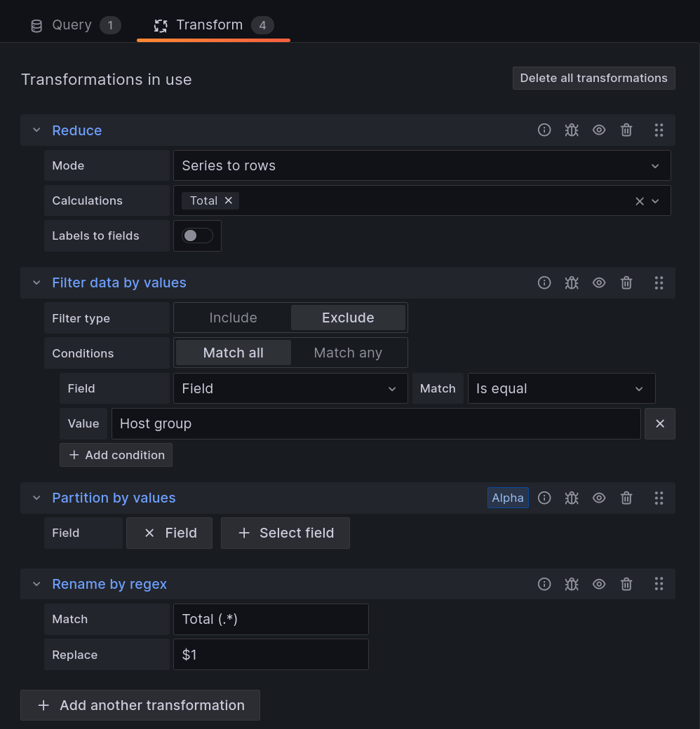Open the Is equal match dropdown
Viewport: 700px width, 729px height.
[561, 388]
